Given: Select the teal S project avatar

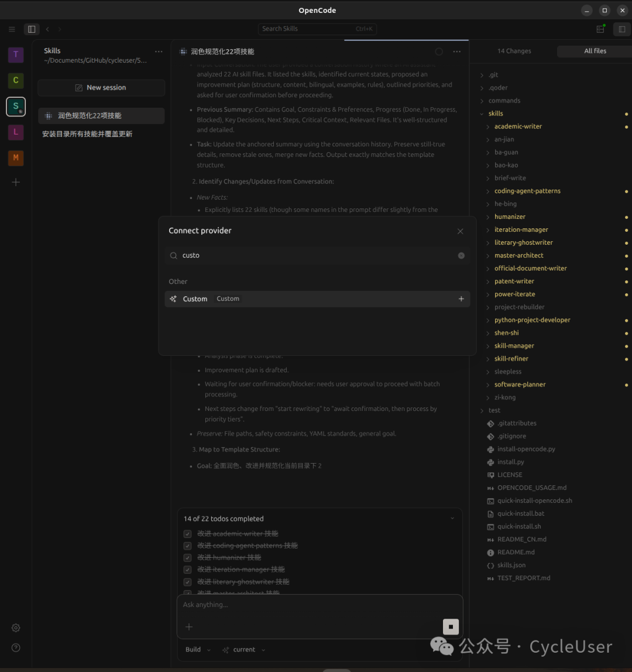Looking at the screenshot, I should tap(16, 107).
